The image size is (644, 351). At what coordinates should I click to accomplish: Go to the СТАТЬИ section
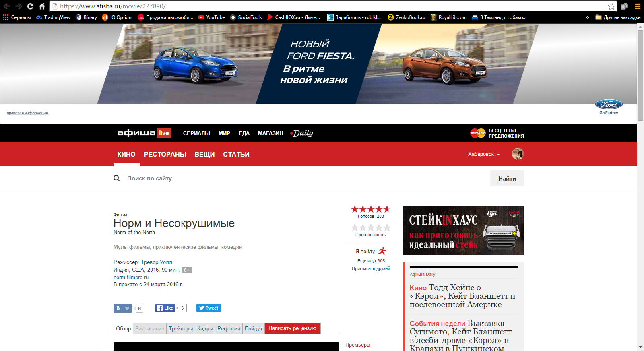pos(236,154)
